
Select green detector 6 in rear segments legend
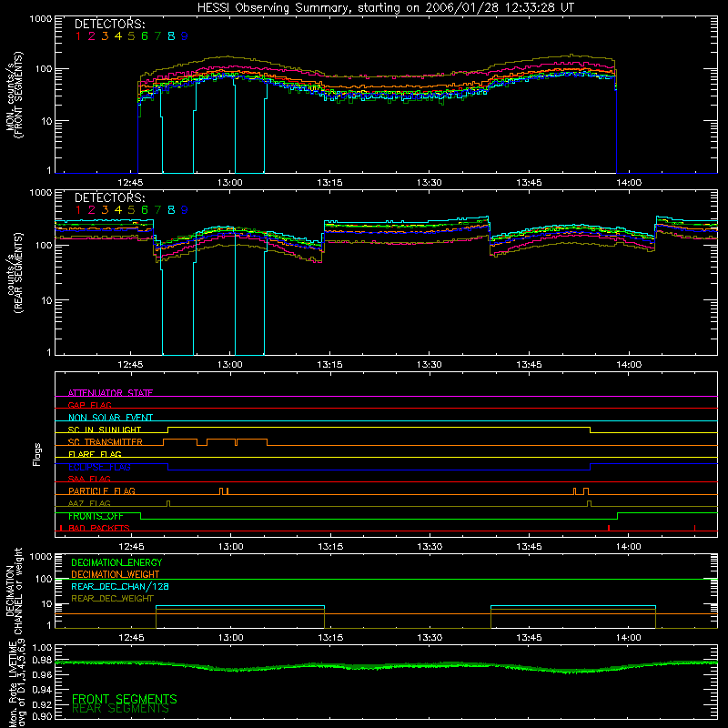tap(145, 210)
